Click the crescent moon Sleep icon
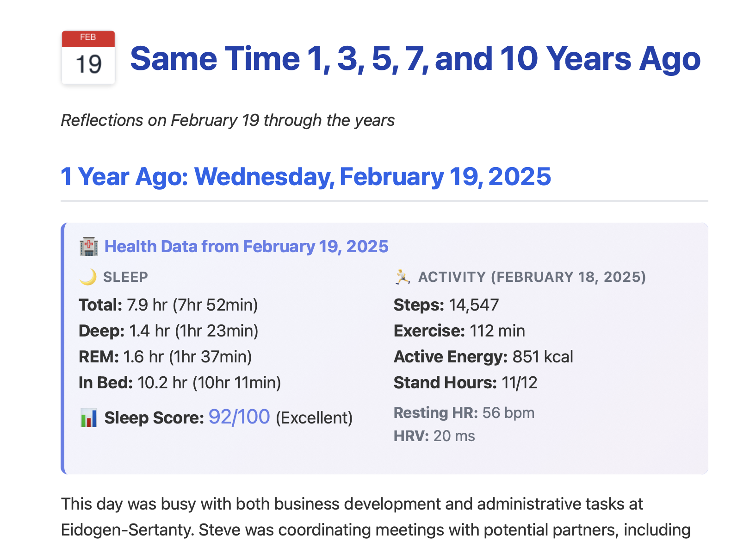The image size is (756, 548). click(x=88, y=277)
